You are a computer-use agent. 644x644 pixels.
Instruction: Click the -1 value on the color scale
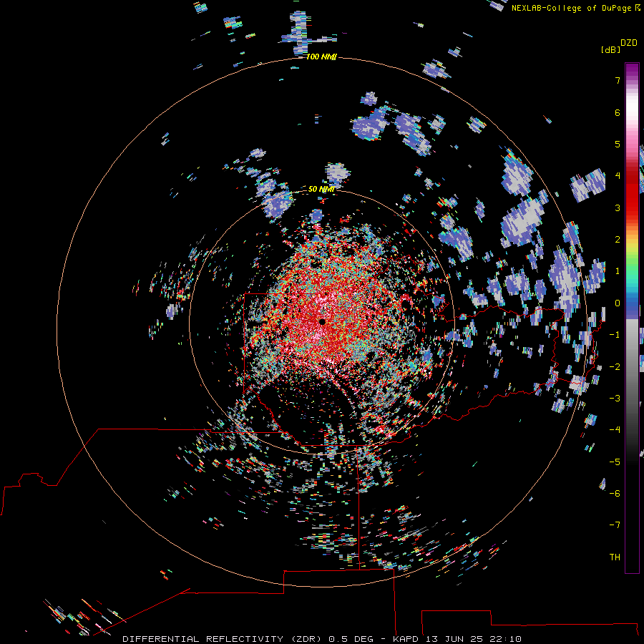pos(615,335)
